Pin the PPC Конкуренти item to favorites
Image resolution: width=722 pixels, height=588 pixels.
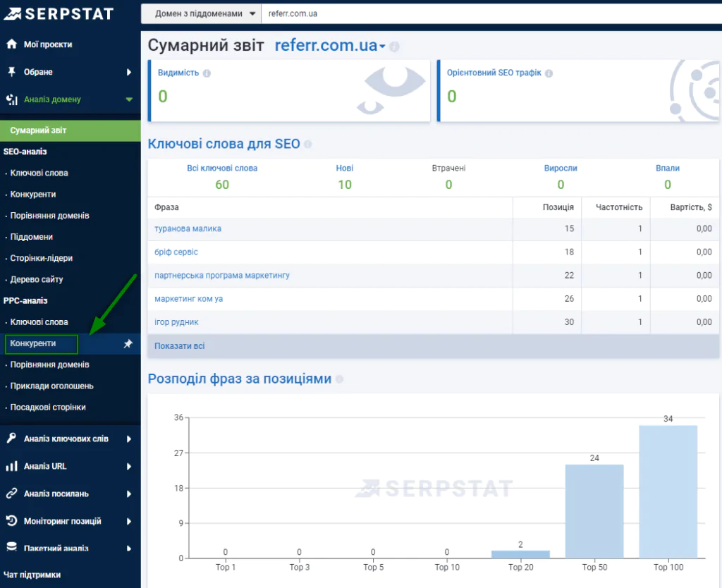(128, 343)
